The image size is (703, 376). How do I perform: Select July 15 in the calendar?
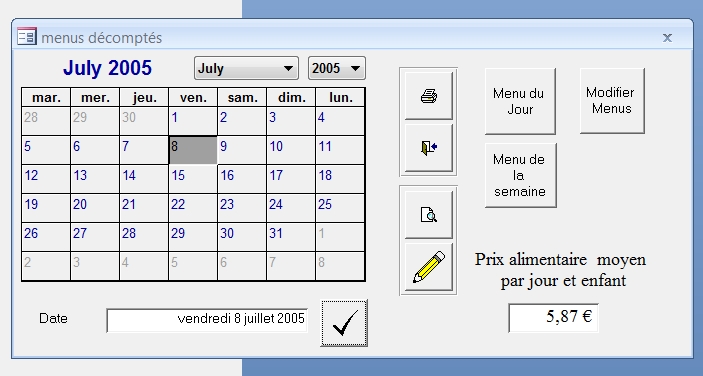coord(193,179)
